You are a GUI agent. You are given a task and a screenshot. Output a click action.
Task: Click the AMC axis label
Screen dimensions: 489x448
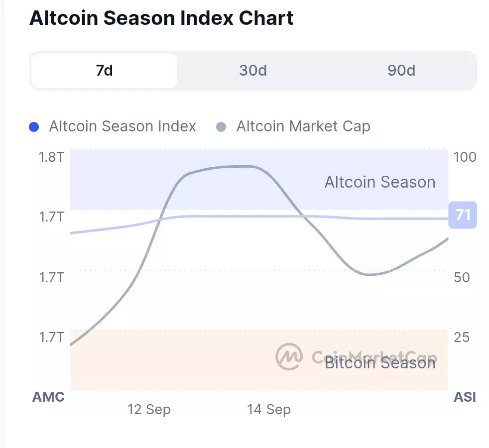[x=48, y=397]
